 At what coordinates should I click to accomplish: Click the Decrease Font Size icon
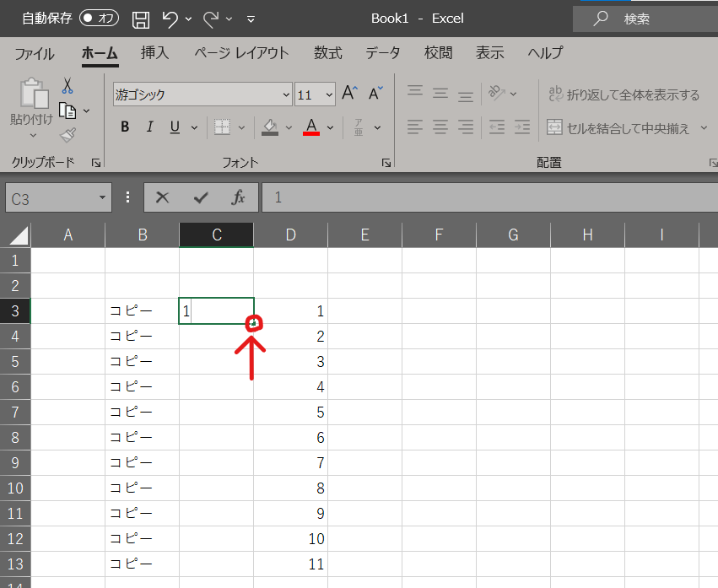(x=375, y=93)
